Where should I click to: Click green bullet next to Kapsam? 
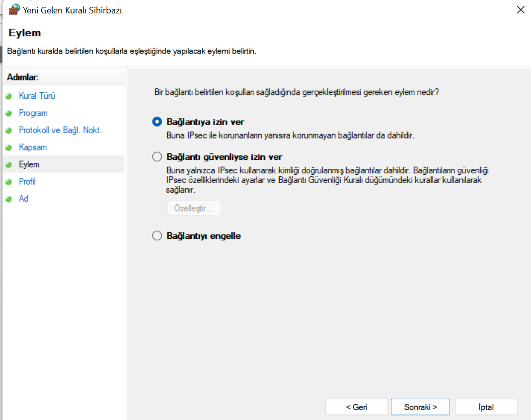pos(8,148)
